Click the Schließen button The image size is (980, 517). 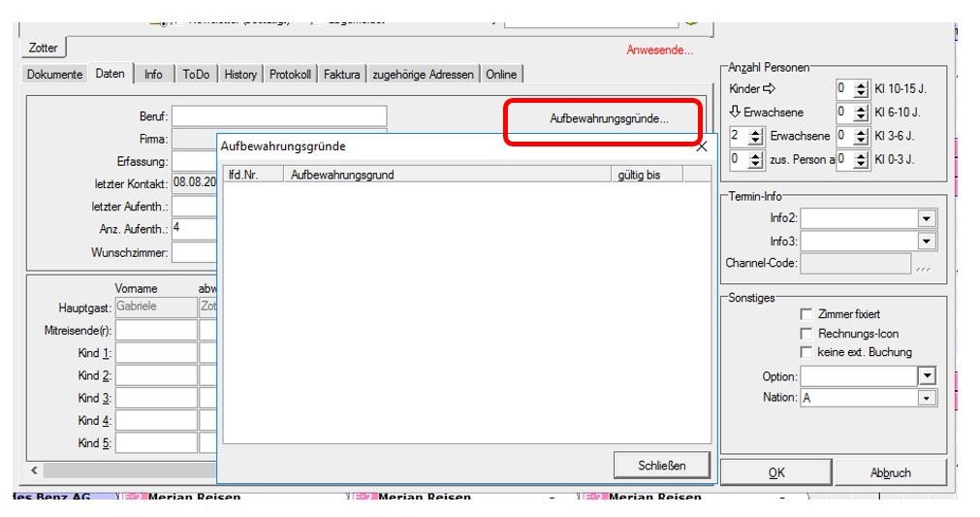coord(662,466)
